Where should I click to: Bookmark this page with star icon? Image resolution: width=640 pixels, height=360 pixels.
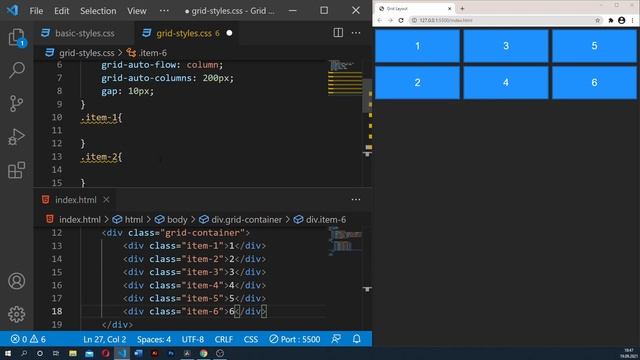(598, 20)
